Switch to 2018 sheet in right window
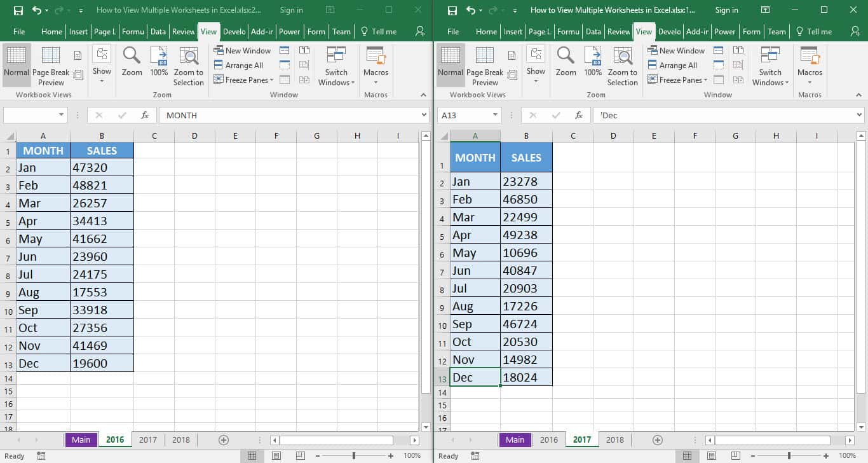868x463 pixels. coord(615,439)
